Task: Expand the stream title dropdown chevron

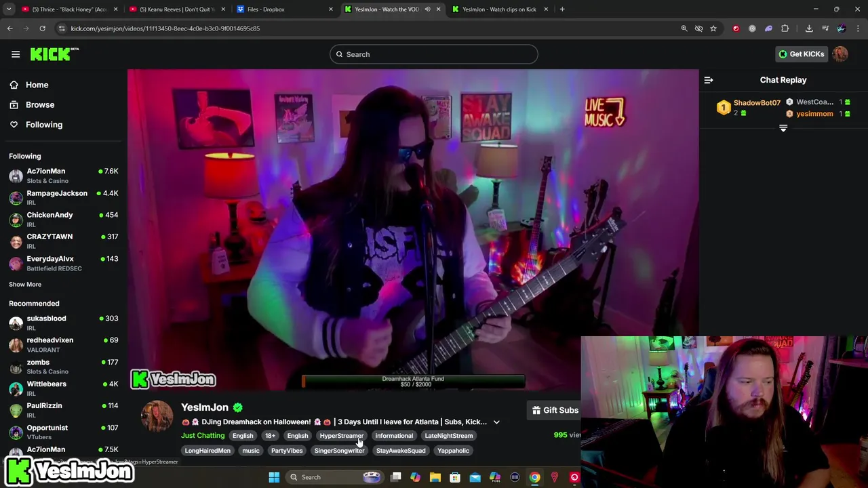Action: 496,422
